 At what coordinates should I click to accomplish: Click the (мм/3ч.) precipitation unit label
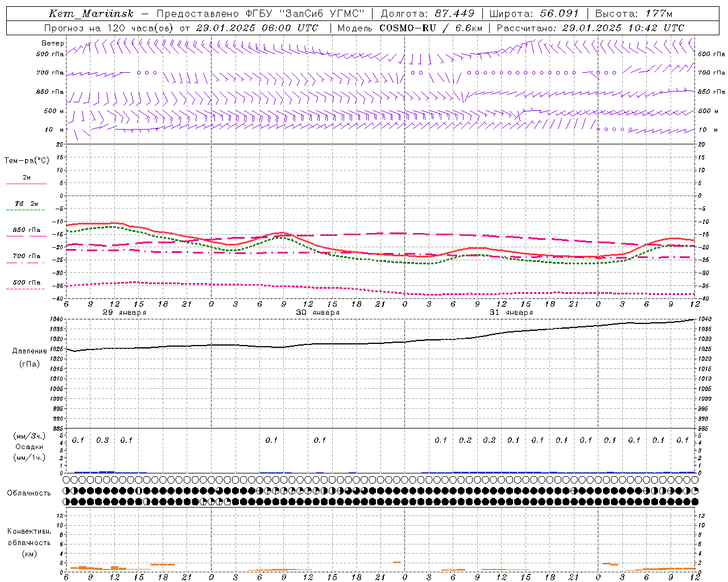pos(29,436)
